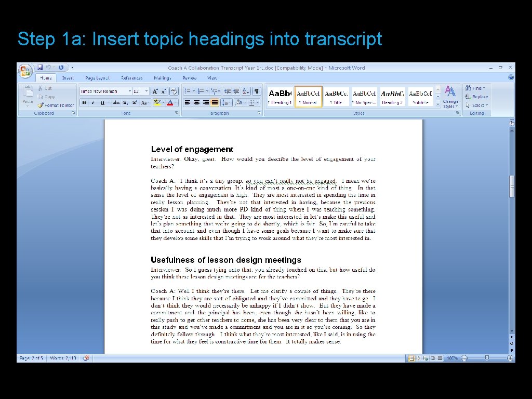Center the paragraph text
Image resolution: width=532 pixels, height=399 pixels.
pos(196,102)
